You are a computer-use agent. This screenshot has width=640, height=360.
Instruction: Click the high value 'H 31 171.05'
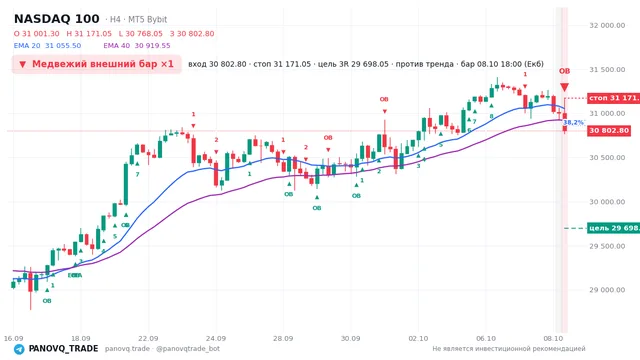[x=89, y=33]
